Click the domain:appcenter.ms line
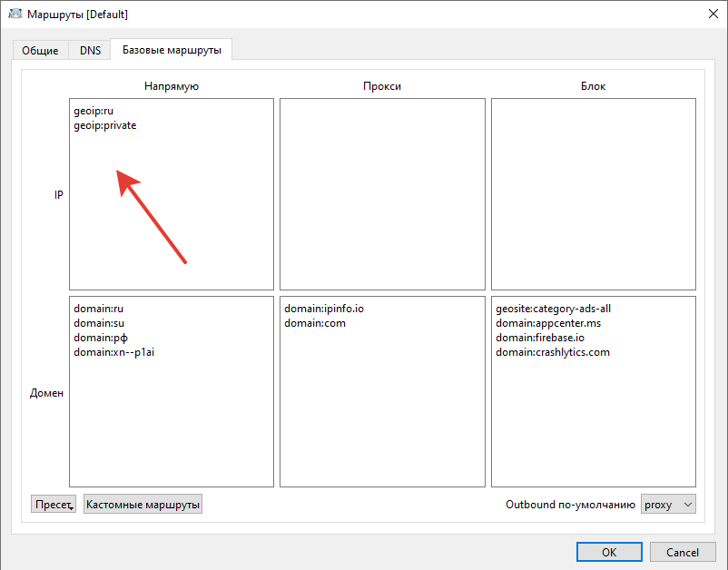This screenshot has height=570, width=728. [548, 323]
